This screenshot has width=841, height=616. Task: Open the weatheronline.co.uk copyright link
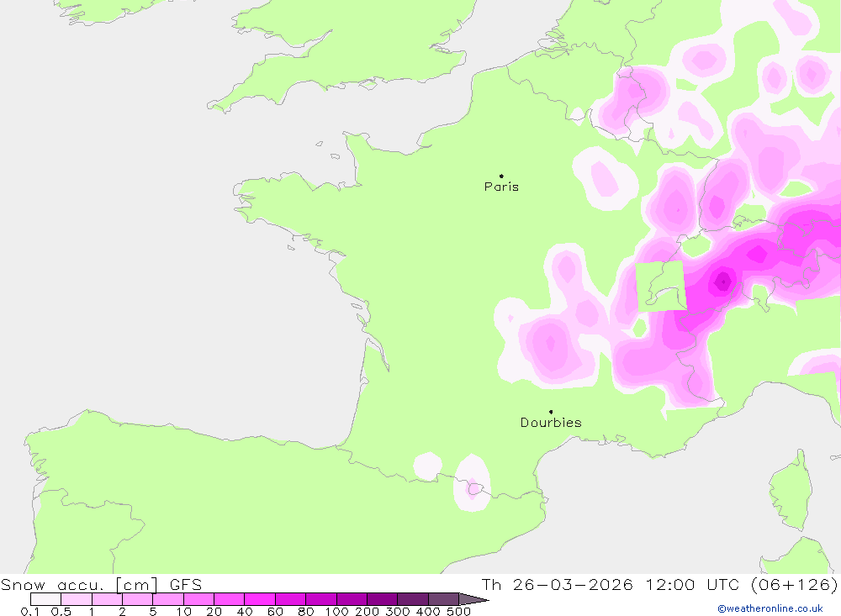770,608
